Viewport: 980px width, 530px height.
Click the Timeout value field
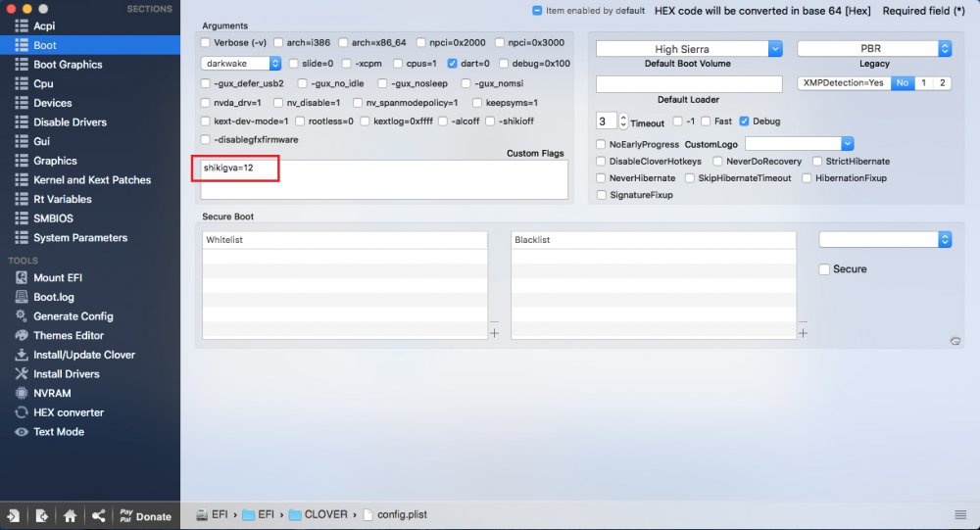[x=607, y=121]
